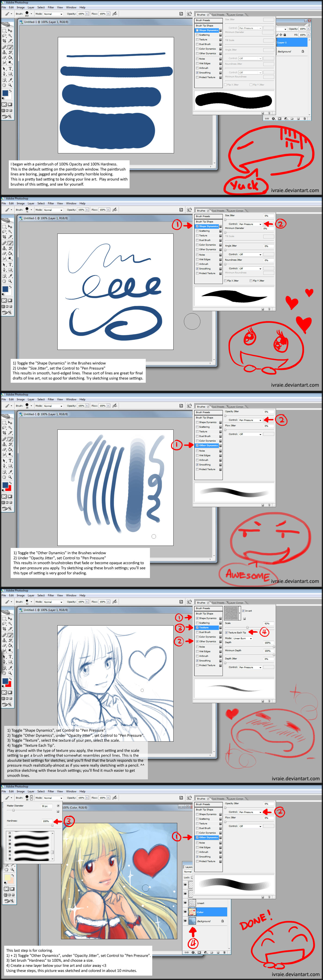Check Protect Texture in the colored-painting window brush list
Screen dimensions: 323x980
point(197,861)
